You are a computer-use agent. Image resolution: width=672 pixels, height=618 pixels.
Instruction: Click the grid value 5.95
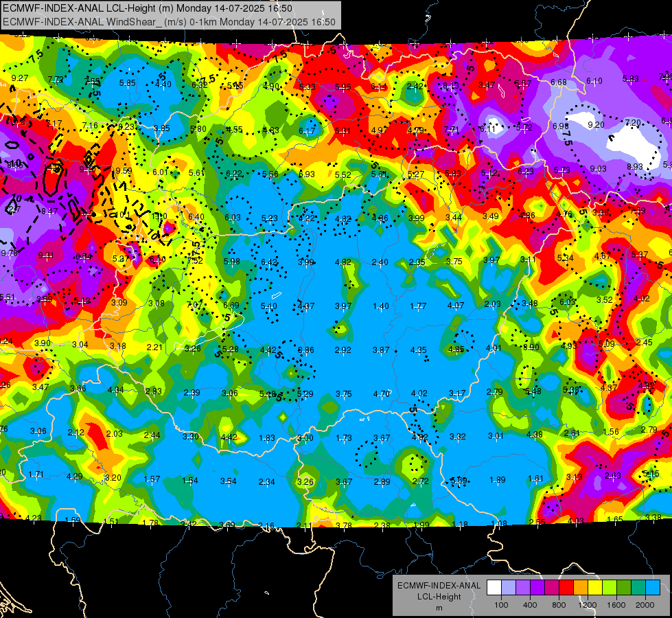tap(343, 87)
